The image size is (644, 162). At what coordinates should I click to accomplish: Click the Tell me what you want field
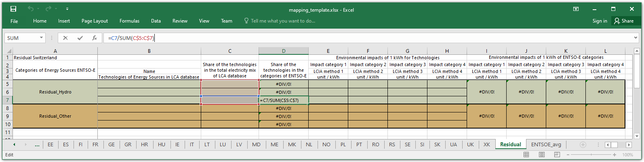[x=280, y=21]
